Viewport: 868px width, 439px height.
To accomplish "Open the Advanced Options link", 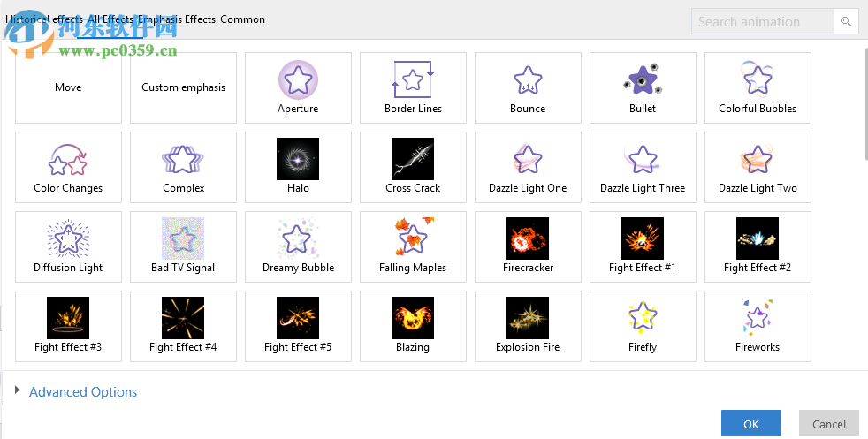I will (x=83, y=392).
